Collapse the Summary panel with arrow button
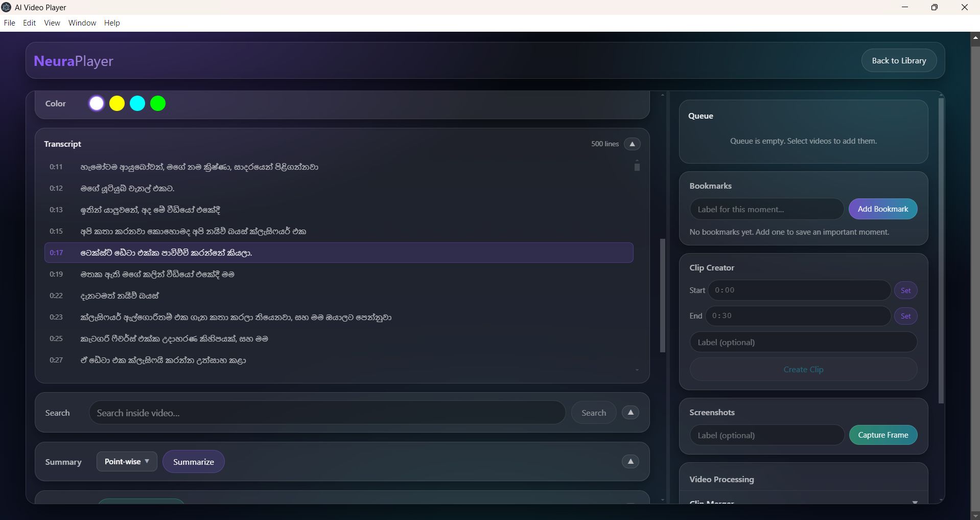 (631, 462)
